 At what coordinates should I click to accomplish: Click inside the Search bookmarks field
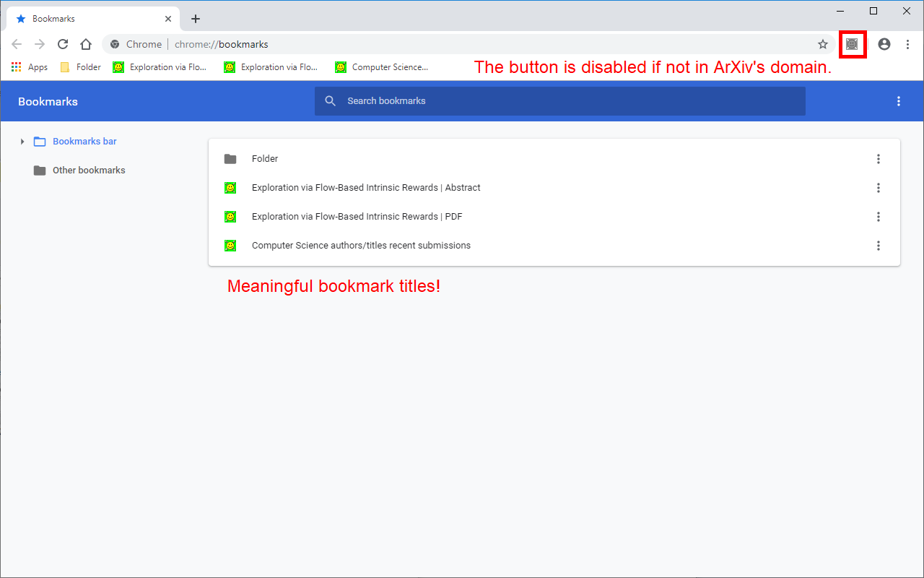(505, 101)
